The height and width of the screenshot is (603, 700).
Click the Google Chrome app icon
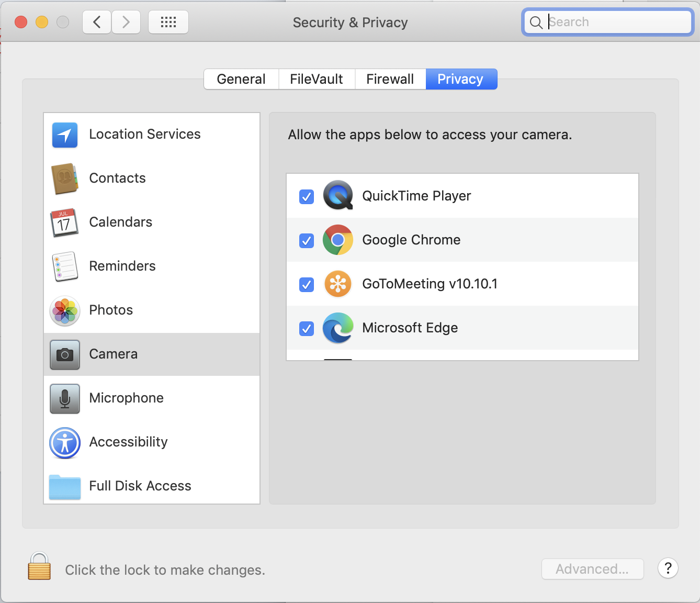[x=338, y=240]
